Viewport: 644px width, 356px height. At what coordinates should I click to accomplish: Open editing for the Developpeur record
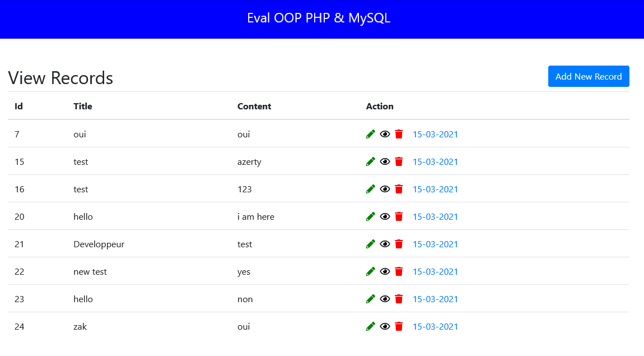click(370, 244)
